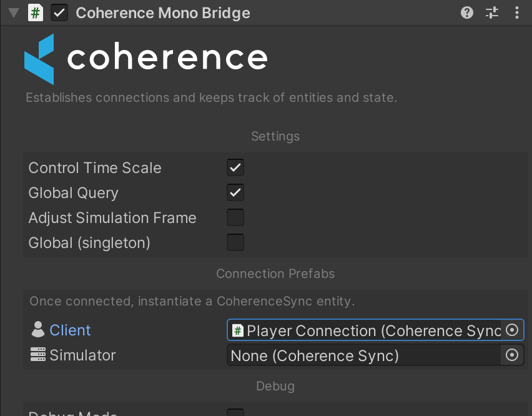Click the script icon inside the Client field
532x416 pixels.
(x=237, y=330)
